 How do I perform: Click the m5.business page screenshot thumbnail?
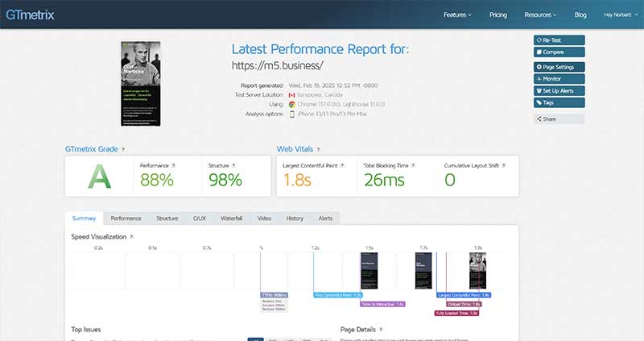tap(140, 83)
